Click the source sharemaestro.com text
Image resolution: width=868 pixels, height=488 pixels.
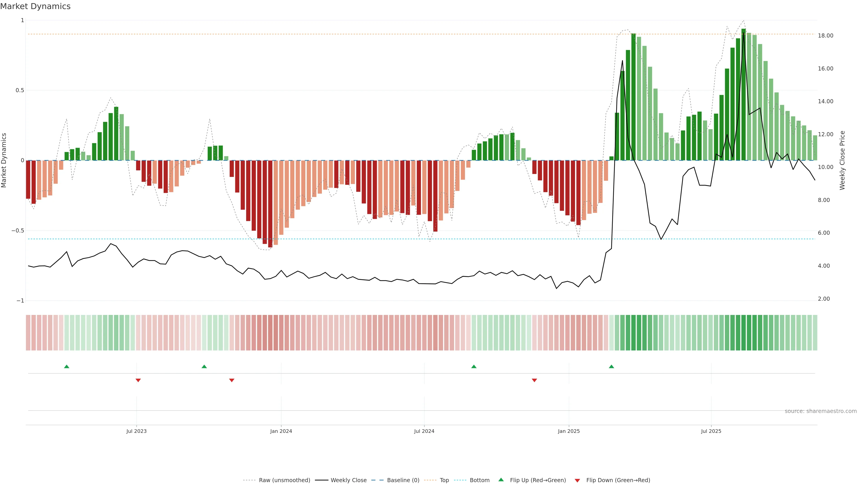click(x=821, y=411)
